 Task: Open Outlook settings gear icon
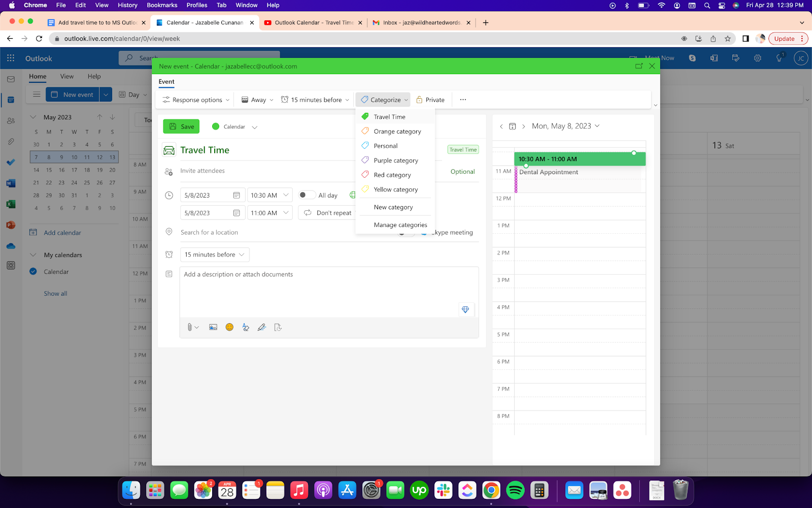point(758,58)
